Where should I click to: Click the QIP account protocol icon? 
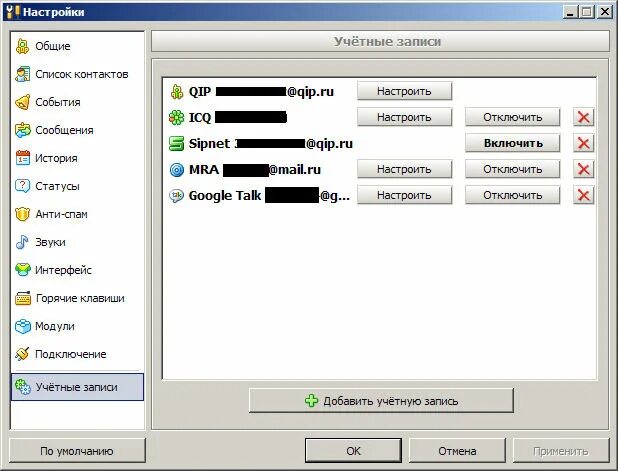click(177, 91)
